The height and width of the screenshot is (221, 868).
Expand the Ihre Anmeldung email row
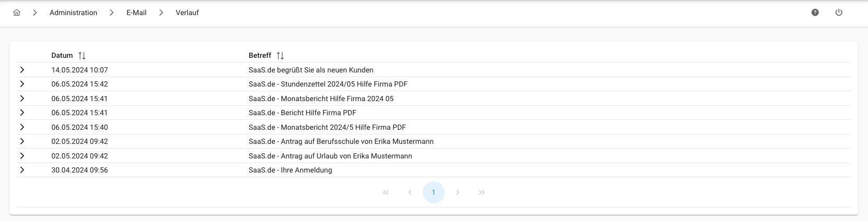22,170
